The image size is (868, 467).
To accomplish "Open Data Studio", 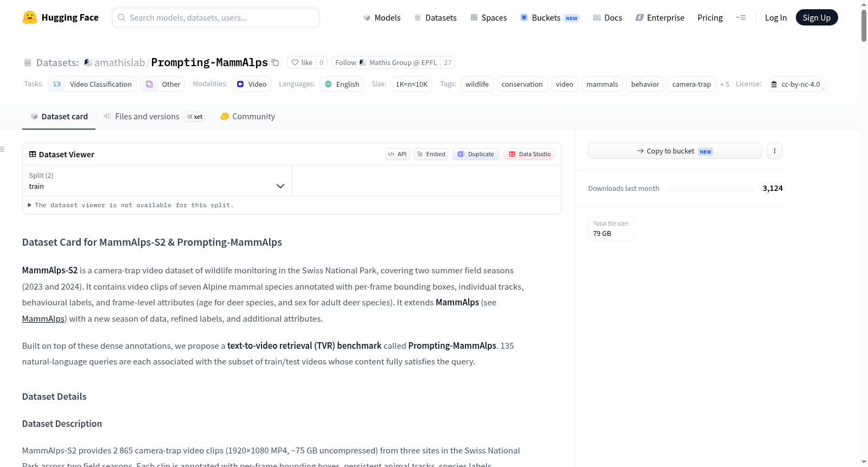I will [x=529, y=154].
